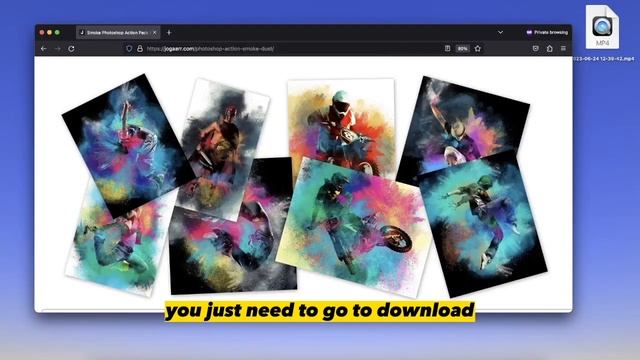Reset the 80% zoom level badge
Screen dimensions: 640x360
pos(462,49)
